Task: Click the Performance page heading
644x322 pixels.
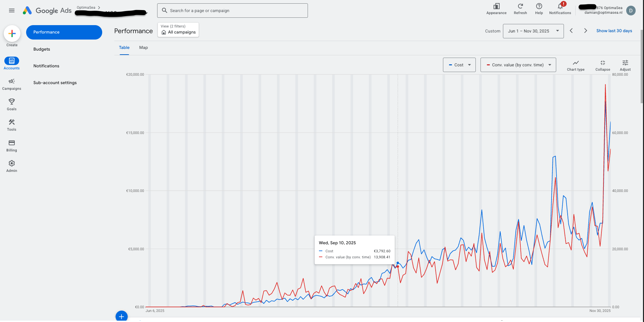Action: 133,31
